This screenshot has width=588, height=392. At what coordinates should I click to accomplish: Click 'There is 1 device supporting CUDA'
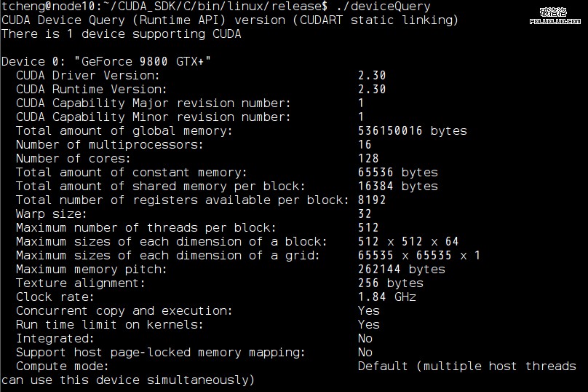point(121,34)
